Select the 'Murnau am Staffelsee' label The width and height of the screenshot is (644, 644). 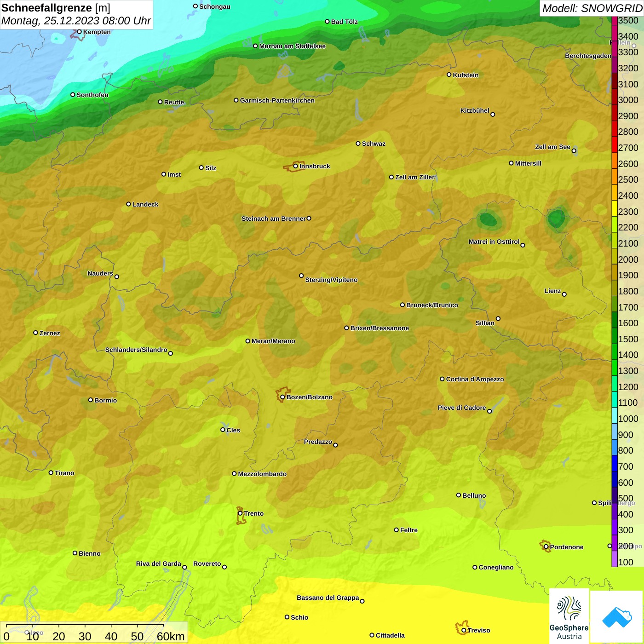[x=293, y=46]
